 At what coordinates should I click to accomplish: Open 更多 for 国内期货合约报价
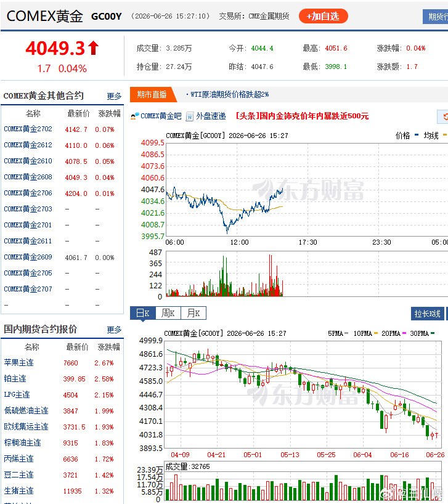point(114,330)
